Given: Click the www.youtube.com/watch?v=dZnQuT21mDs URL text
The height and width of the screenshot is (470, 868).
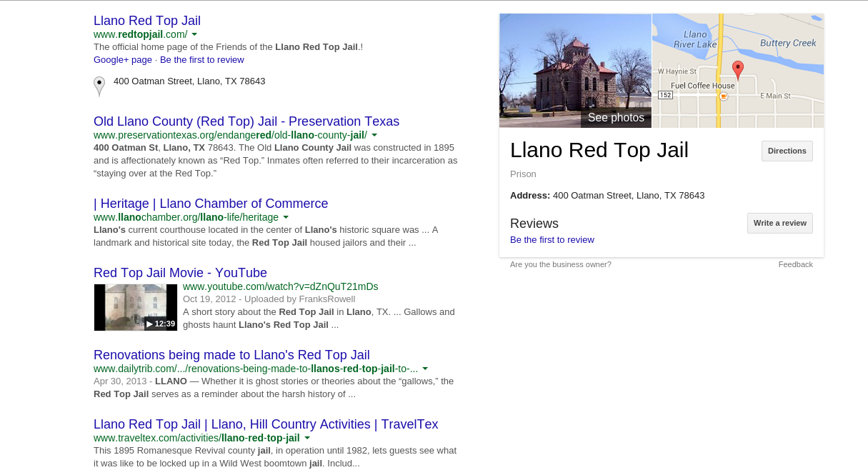Looking at the screenshot, I should click(x=281, y=286).
